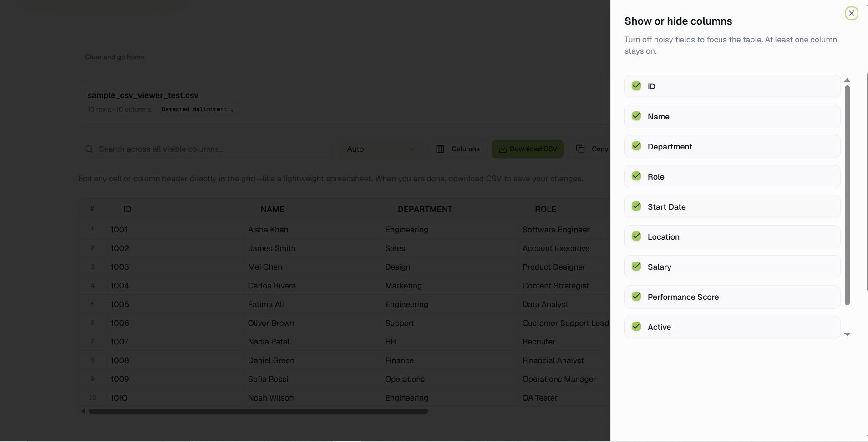Click the Recruiter role cell

point(564,342)
